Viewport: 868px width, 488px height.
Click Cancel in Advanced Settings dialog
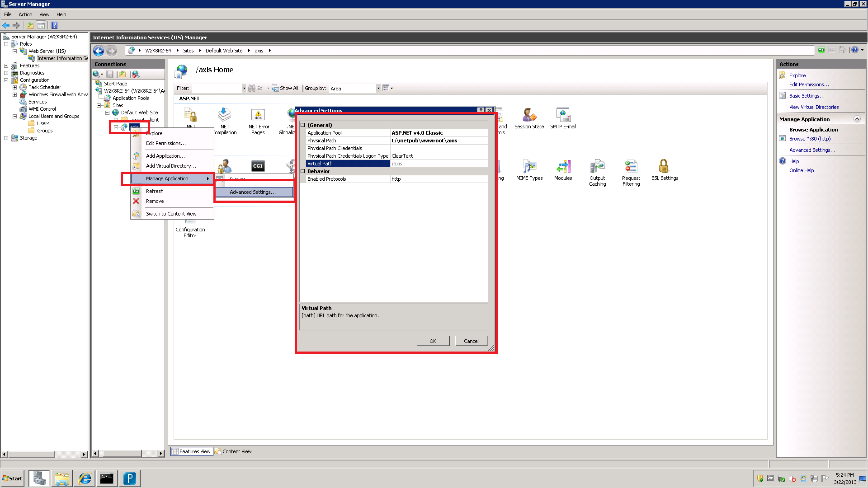click(471, 341)
